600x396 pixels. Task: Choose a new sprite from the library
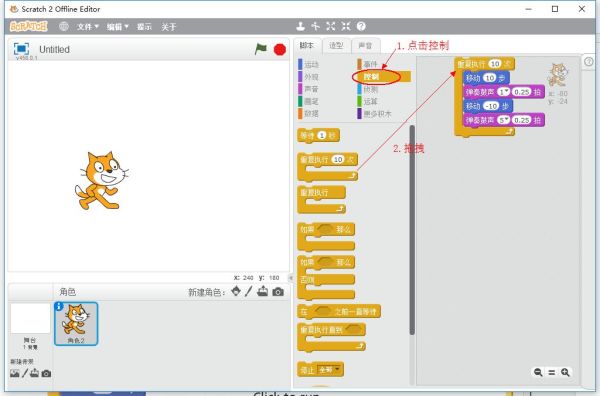[x=236, y=292]
